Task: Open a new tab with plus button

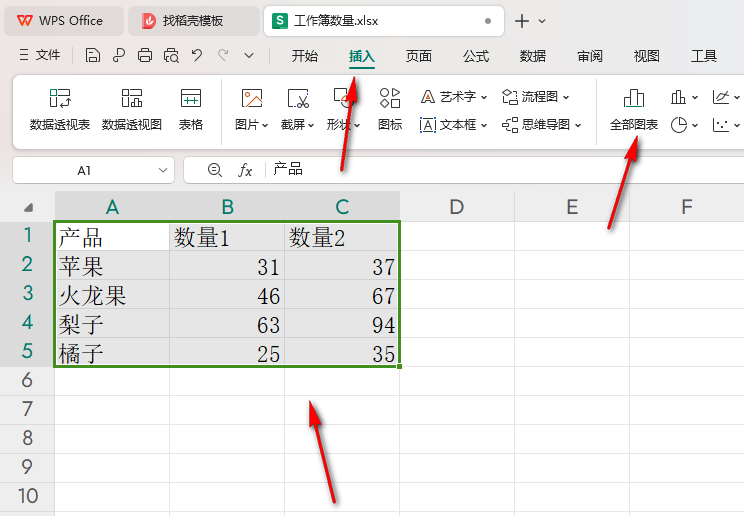Action: [521, 21]
